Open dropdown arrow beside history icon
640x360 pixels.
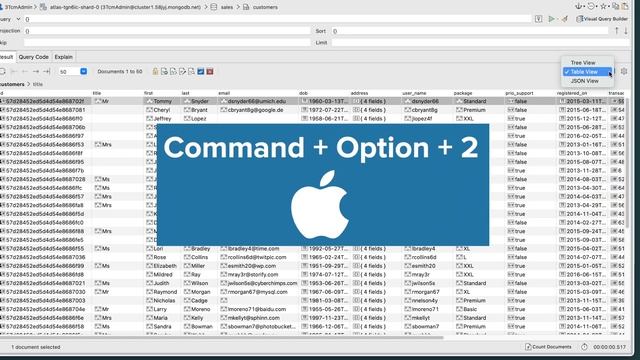coord(596,7)
